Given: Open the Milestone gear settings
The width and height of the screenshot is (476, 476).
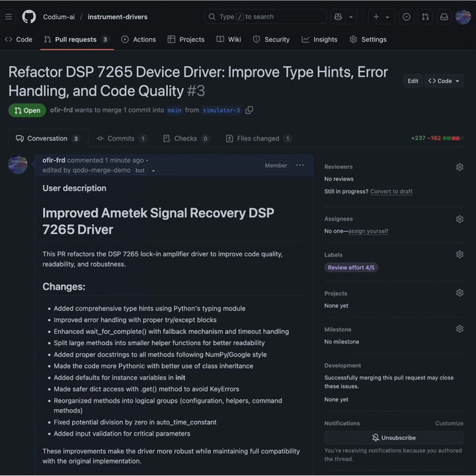Looking at the screenshot, I should pos(459,329).
